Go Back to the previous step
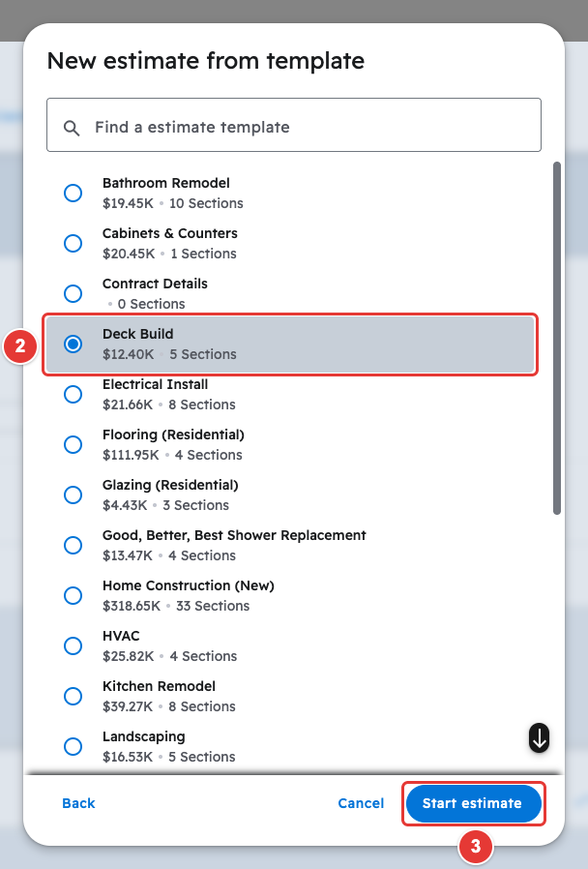This screenshot has height=869, width=588. [x=78, y=803]
